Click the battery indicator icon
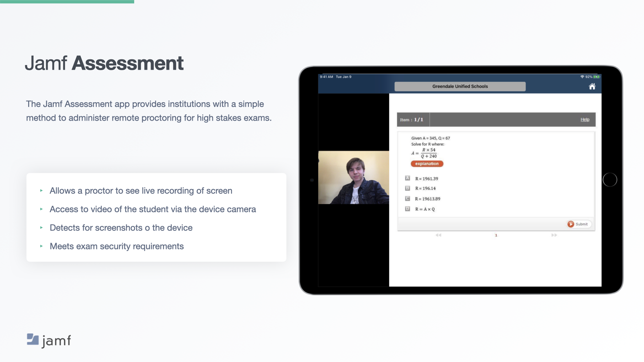The height and width of the screenshot is (362, 644). pos(596,77)
